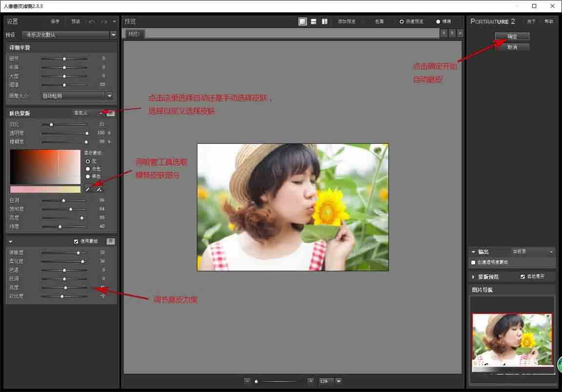Open the 预览1 preview tab
Image resolution: width=562 pixels, height=392 pixels.
coord(134,34)
